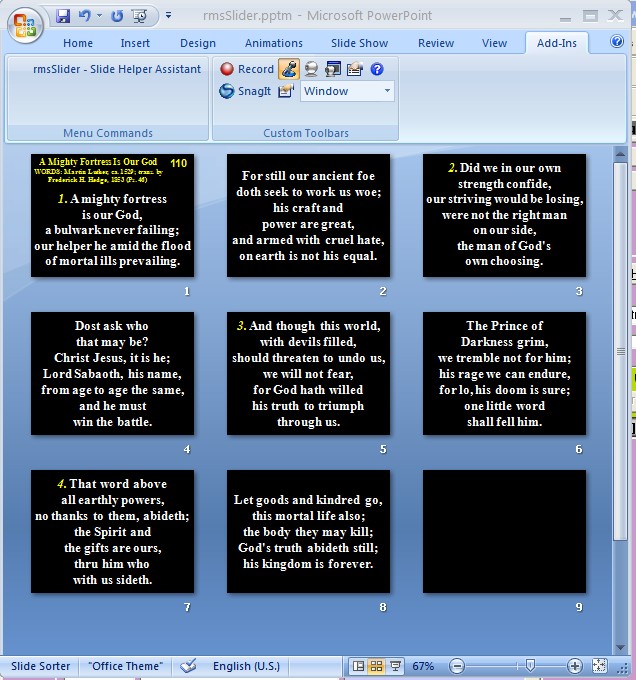Click the spell check status icon
The image size is (636, 680).
188,665
